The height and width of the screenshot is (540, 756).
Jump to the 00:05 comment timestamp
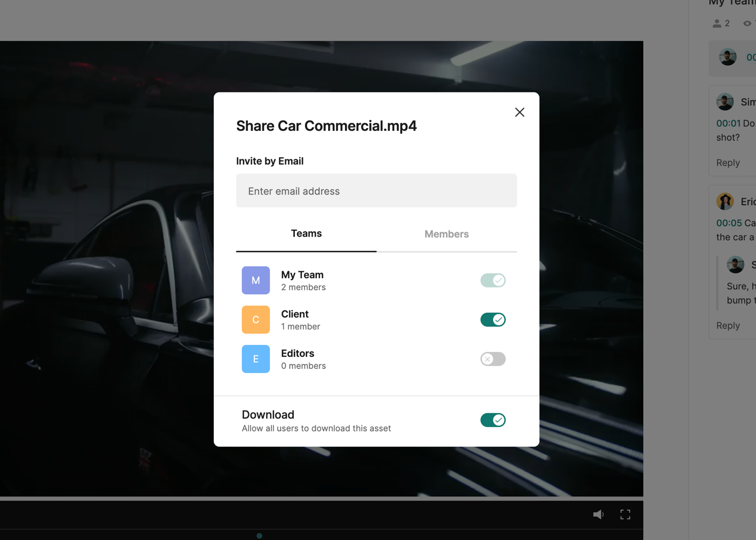[728, 223]
